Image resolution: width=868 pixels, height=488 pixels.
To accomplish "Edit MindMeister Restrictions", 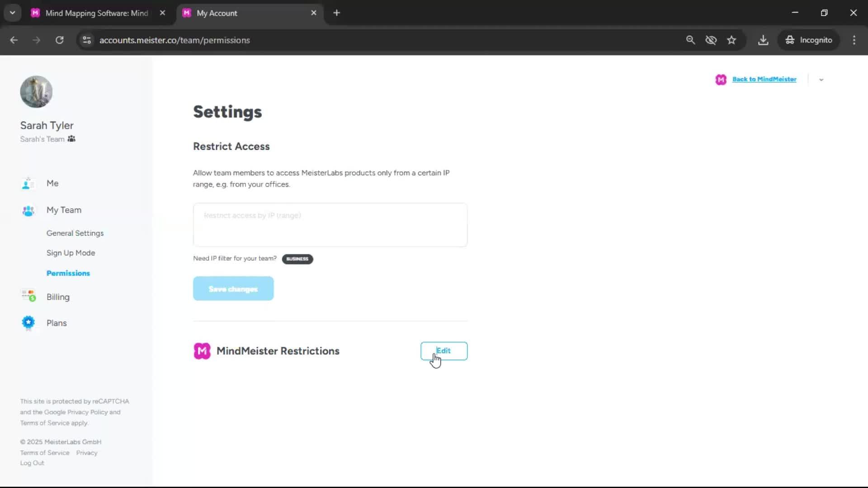I will coord(444,351).
